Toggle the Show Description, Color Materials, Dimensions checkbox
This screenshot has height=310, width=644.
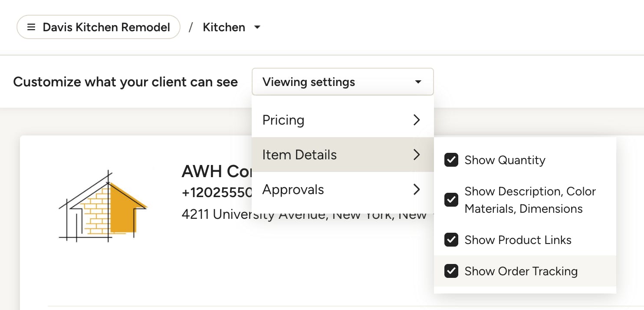[x=451, y=200]
